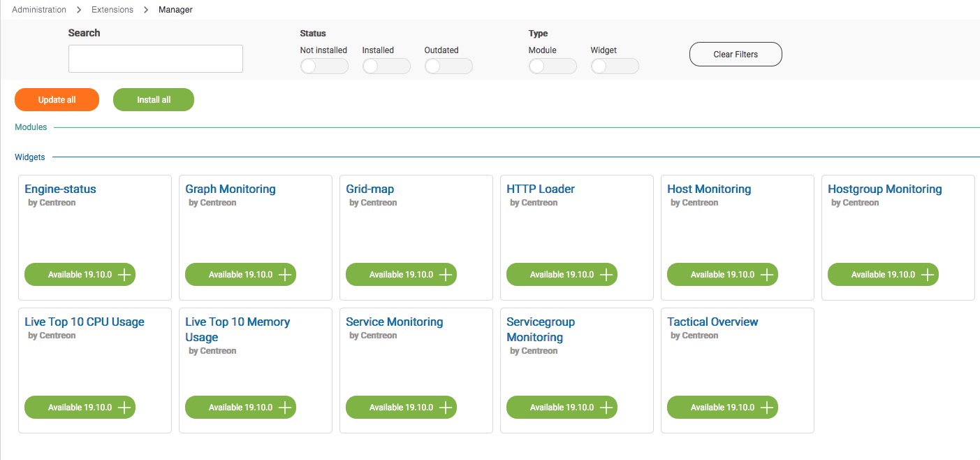Focus the Search input field
The height and width of the screenshot is (460, 980).
[156, 59]
